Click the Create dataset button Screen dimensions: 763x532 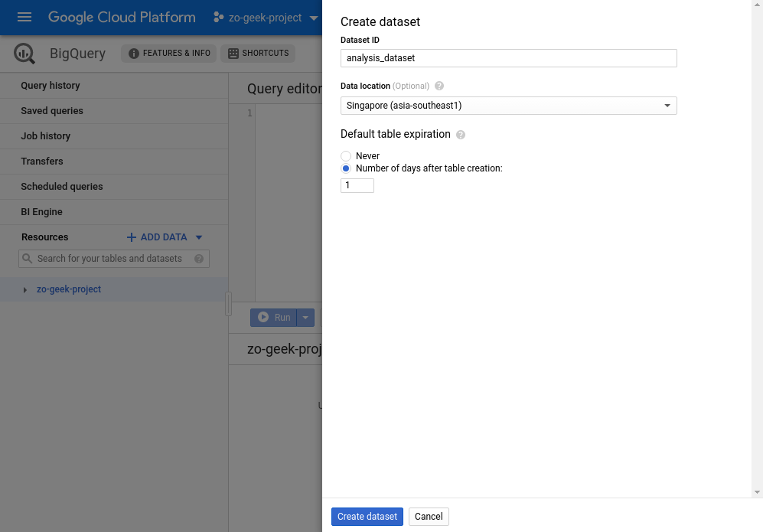(x=367, y=517)
